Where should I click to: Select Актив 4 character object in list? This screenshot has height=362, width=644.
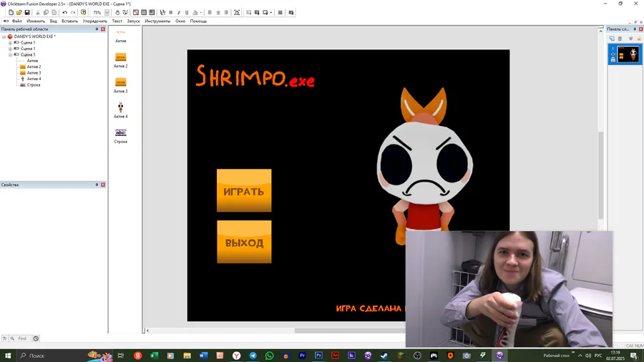[121, 107]
